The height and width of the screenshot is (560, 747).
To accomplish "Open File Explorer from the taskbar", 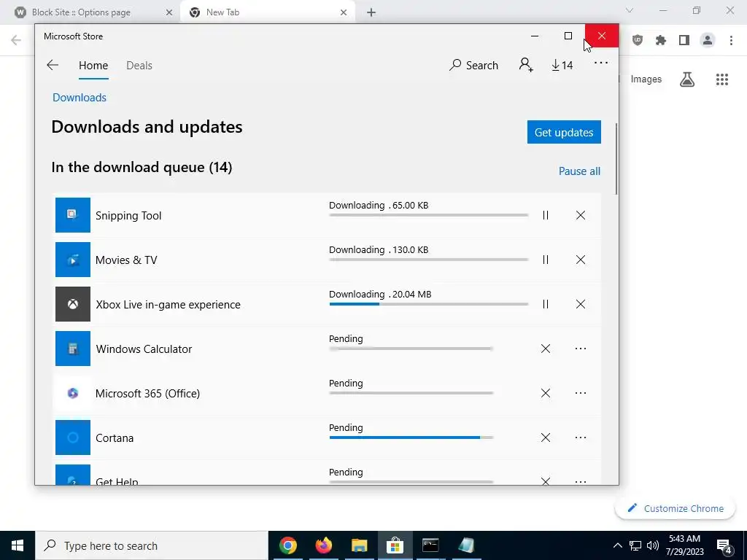I will tap(359, 545).
